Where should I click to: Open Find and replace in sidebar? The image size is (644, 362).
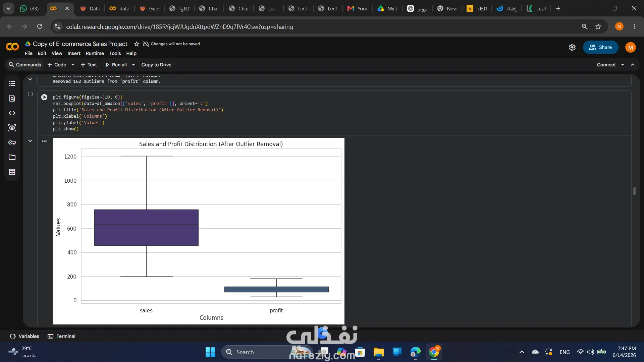(12, 98)
